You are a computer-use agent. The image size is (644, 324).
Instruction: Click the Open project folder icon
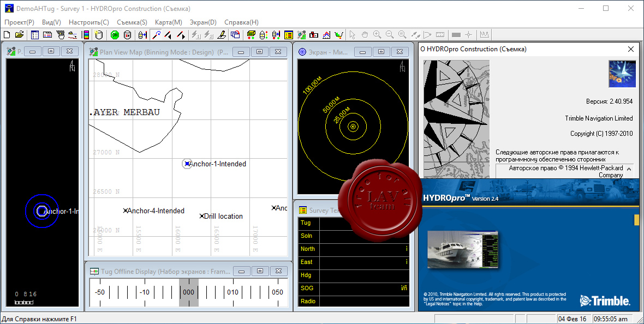coord(19,35)
